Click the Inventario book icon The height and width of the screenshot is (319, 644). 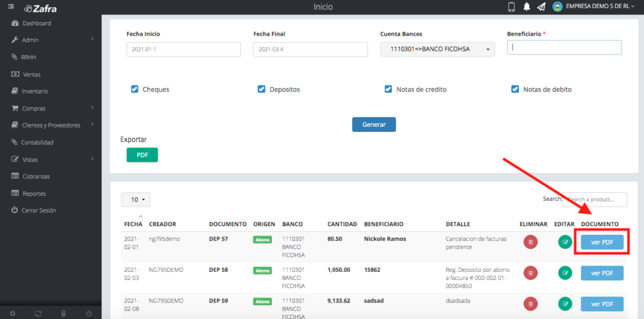(14, 91)
